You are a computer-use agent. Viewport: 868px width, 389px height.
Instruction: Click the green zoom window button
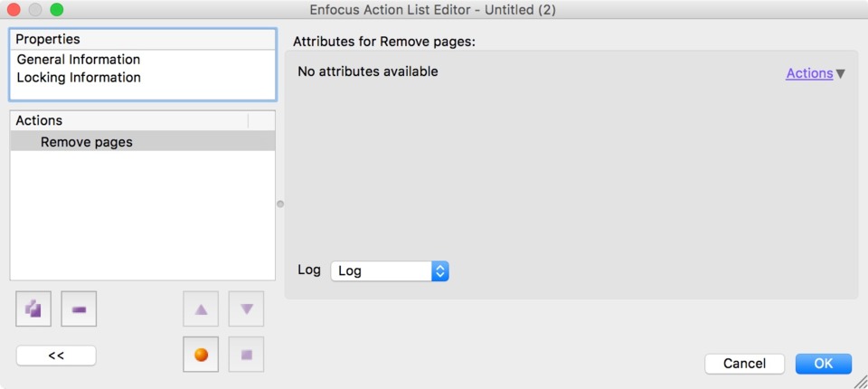tap(56, 9)
